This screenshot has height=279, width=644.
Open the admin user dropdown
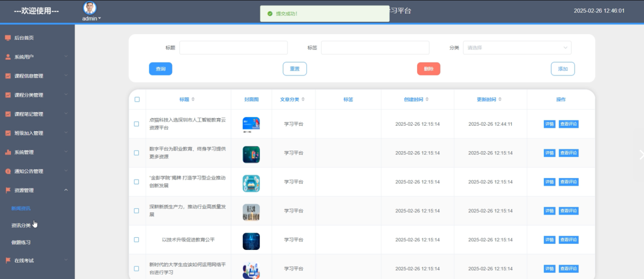92,18
